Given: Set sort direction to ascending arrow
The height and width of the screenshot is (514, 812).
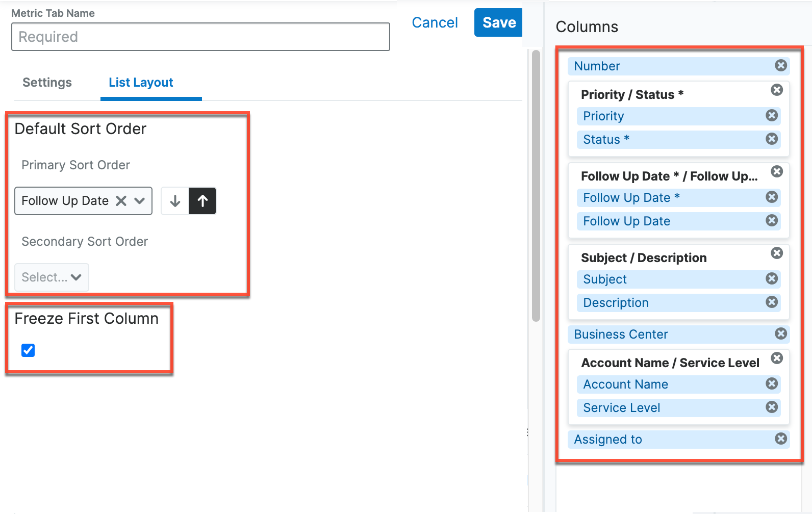Looking at the screenshot, I should coord(202,201).
